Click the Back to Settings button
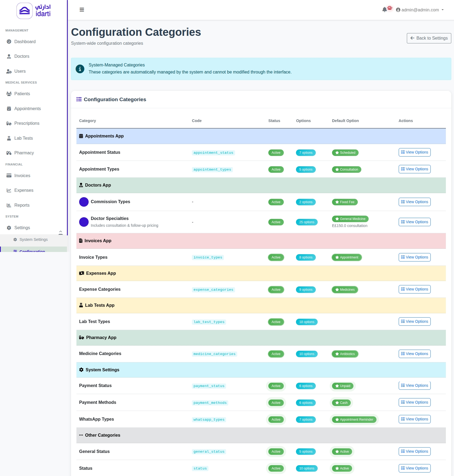 (x=429, y=38)
